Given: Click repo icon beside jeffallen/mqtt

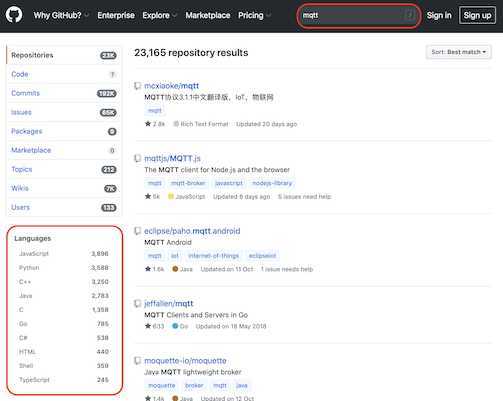Looking at the screenshot, I should click(137, 304).
